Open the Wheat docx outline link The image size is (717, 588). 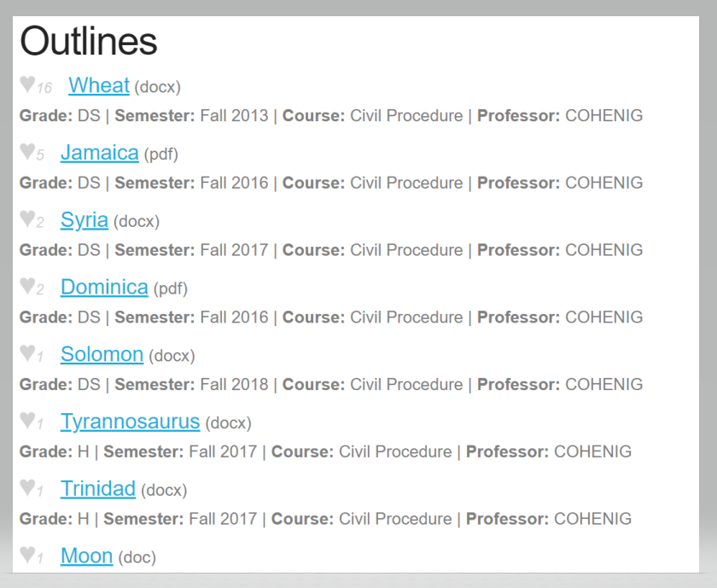click(x=99, y=85)
